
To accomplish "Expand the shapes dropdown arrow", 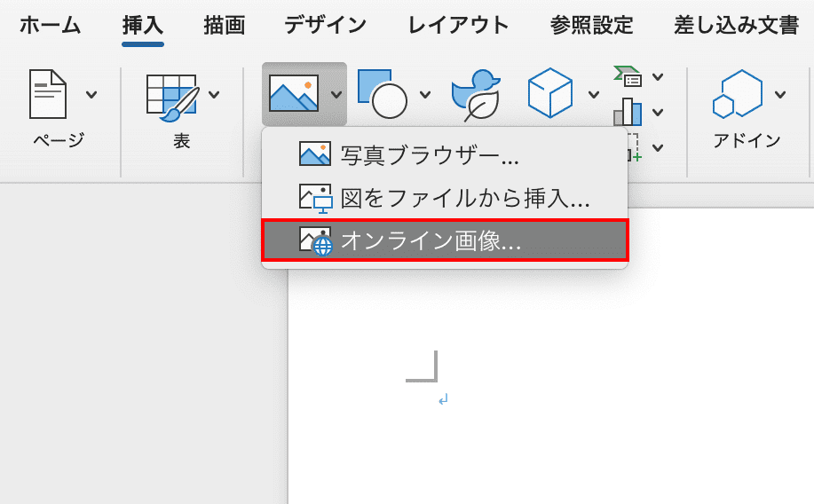I will tap(425, 94).
